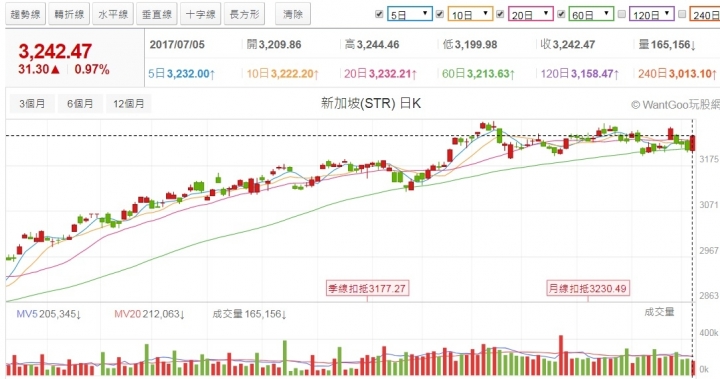
Task: Open the 120日 period dropdown
Action: (x=652, y=15)
